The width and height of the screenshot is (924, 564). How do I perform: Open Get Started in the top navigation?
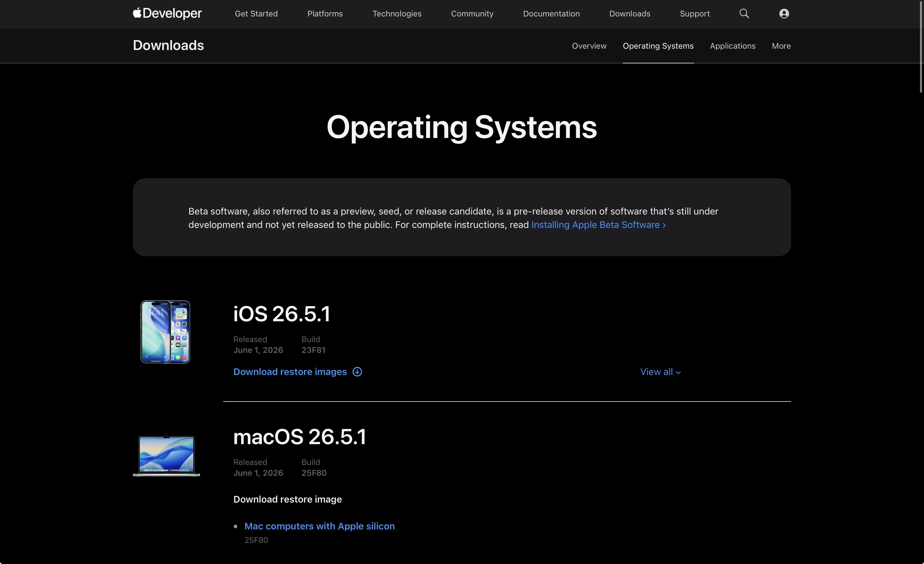pyautogui.click(x=256, y=13)
